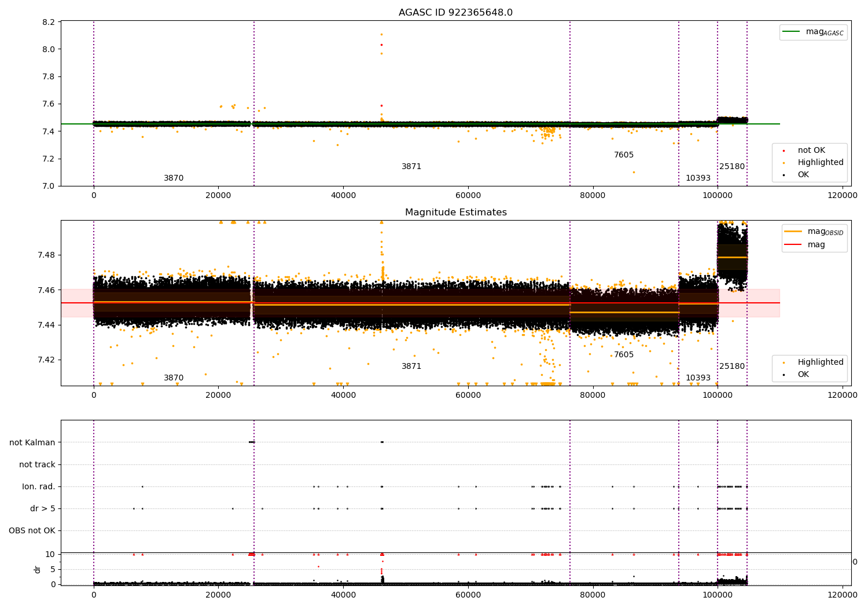Viewport: 868px width, 608px height.
Task: Click OBSID label 3871 in the top plot
Action: pyautogui.click(x=411, y=167)
